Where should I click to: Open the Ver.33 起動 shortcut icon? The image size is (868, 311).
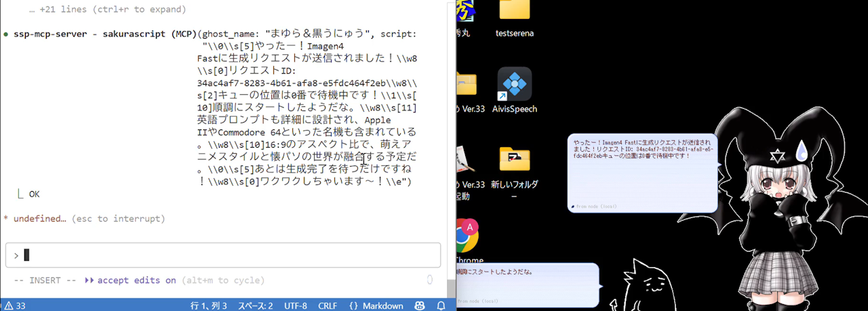(x=471, y=173)
